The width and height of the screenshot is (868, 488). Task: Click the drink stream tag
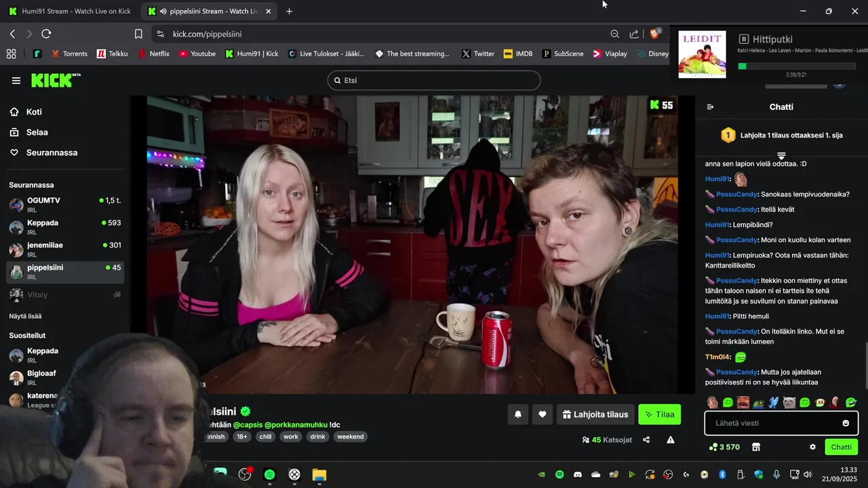point(317,436)
